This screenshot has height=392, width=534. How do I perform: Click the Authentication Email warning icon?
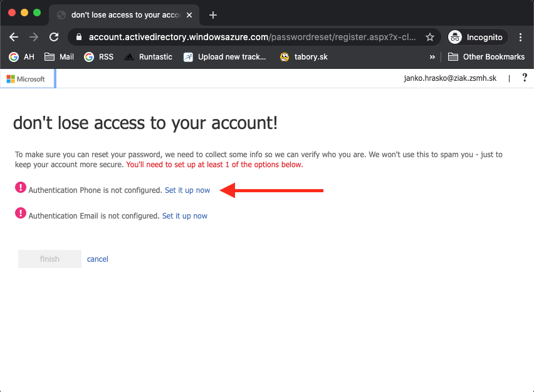(21, 214)
